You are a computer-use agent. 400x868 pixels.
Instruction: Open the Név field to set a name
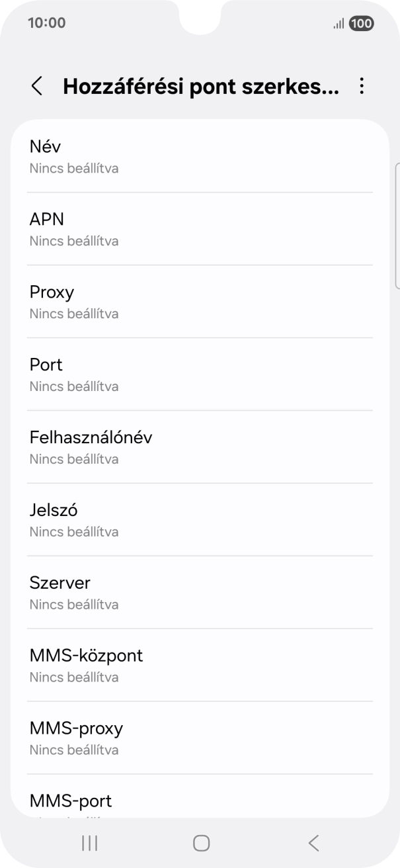pyautogui.click(x=200, y=156)
